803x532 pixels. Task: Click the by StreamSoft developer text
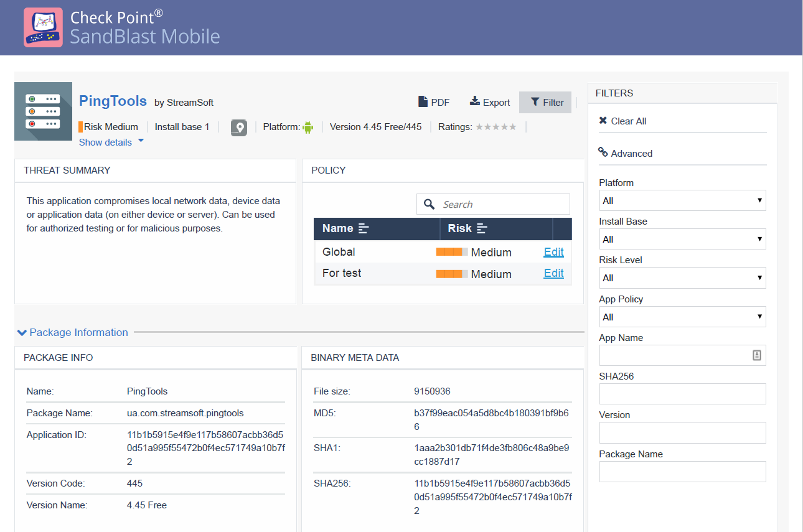(184, 103)
